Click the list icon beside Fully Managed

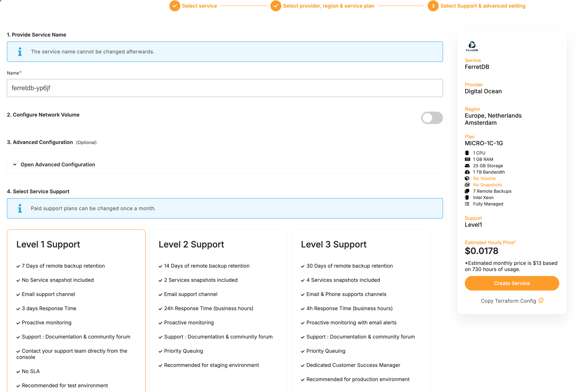tap(467, 204)
